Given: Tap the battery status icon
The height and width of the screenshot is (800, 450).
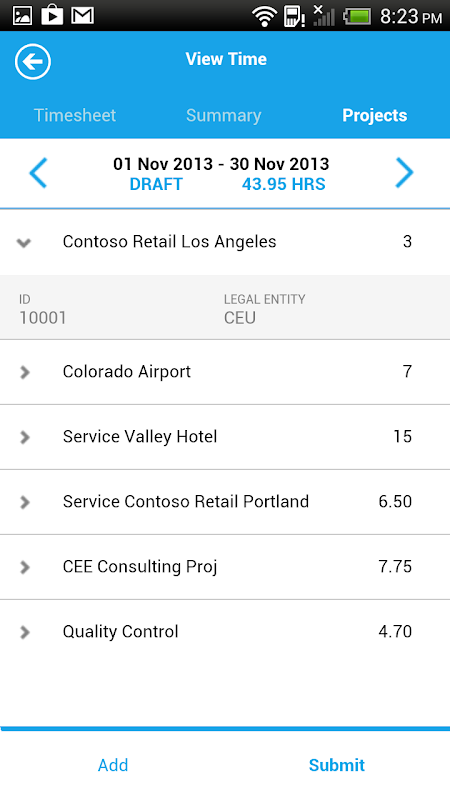Looking at the screenshot, I should (x=358, y=16).
